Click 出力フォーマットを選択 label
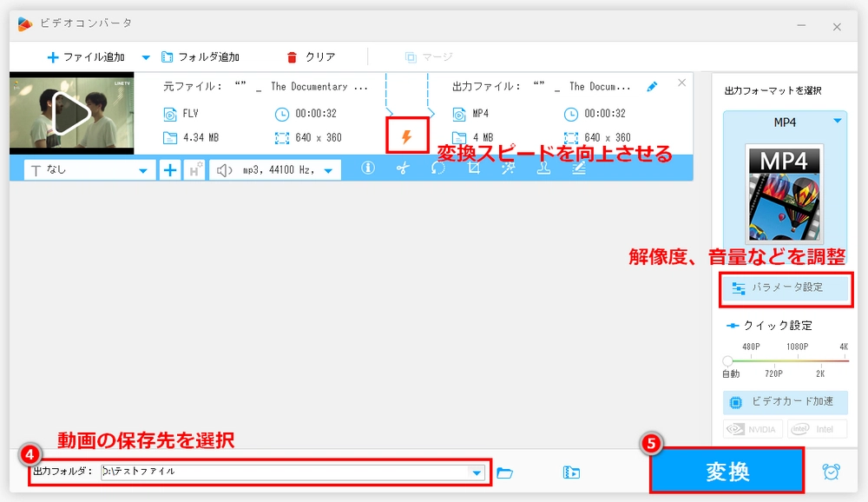The width and height of the screenshot is (868, 502). pyautogui.click(x=773, y=91)
